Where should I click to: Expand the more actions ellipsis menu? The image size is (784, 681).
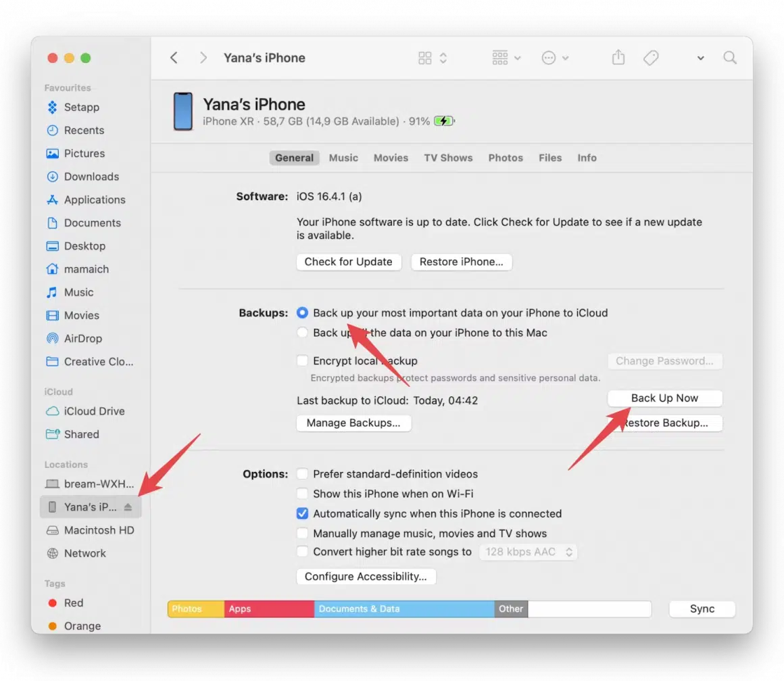(555, 58)
